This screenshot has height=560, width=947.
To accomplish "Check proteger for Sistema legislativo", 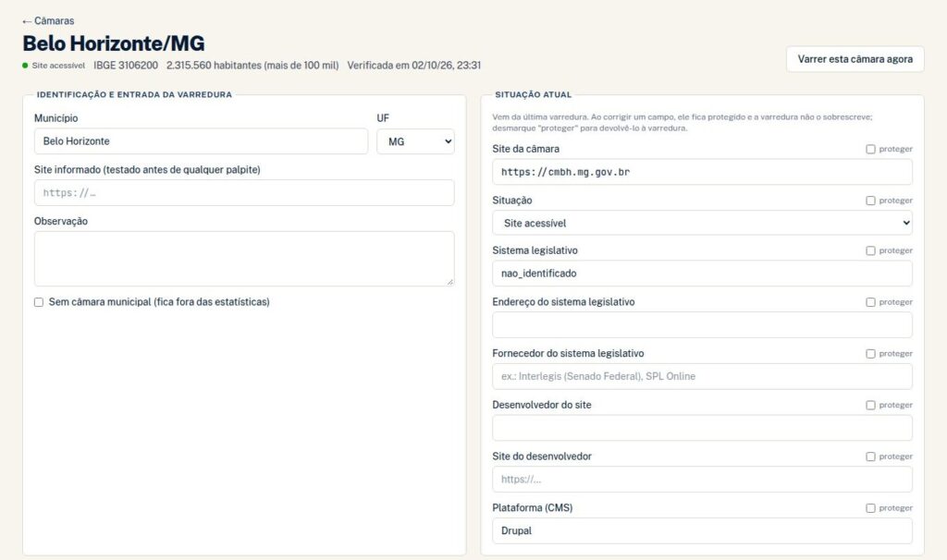I will tap(870, 250).
